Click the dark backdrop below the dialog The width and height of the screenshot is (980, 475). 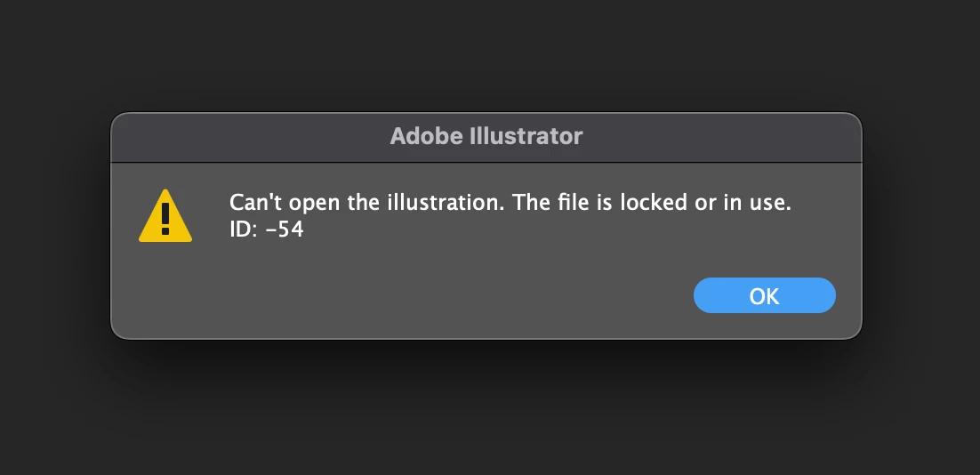pyautogui.click(x=489, y=409)
